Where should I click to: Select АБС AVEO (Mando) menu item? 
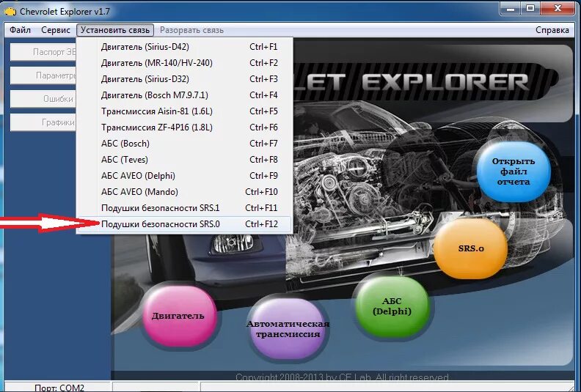[x=185, y=192]
